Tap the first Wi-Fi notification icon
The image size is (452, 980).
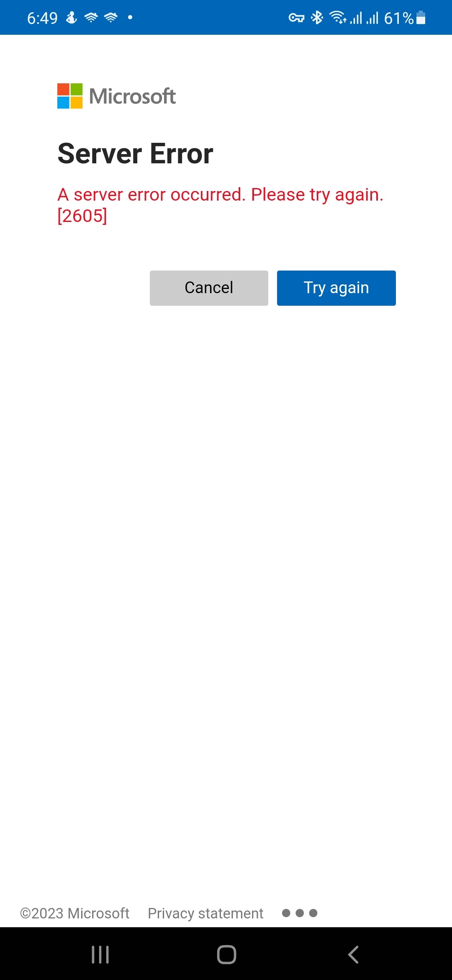pos(91,18)
